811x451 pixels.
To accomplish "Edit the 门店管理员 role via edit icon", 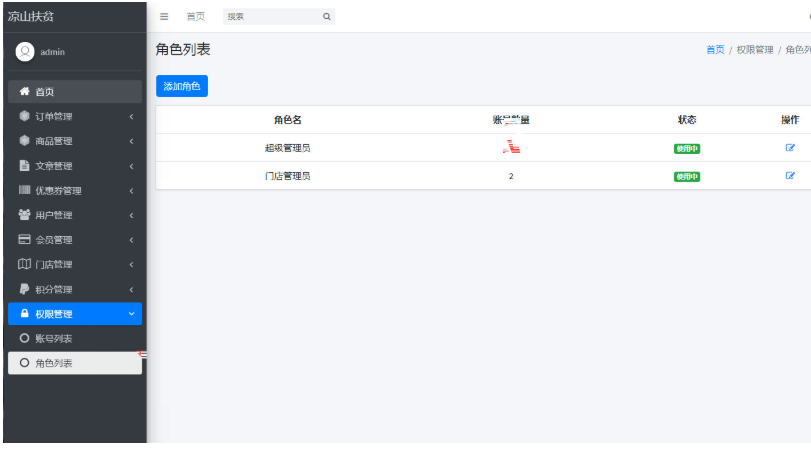I will [x=790, y=176].
